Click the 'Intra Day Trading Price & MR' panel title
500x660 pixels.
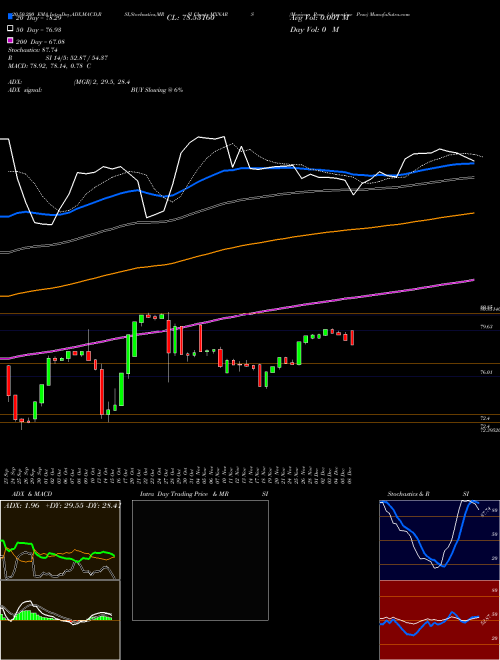pos(184,494)
